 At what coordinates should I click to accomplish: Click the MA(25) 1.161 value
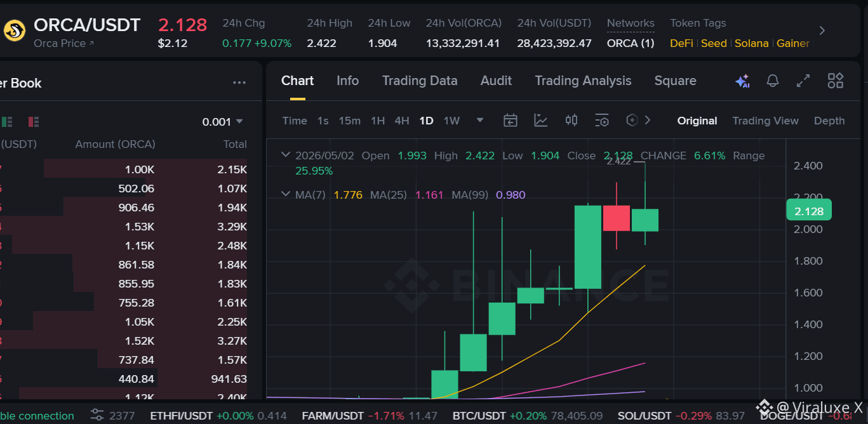(429, 195)
